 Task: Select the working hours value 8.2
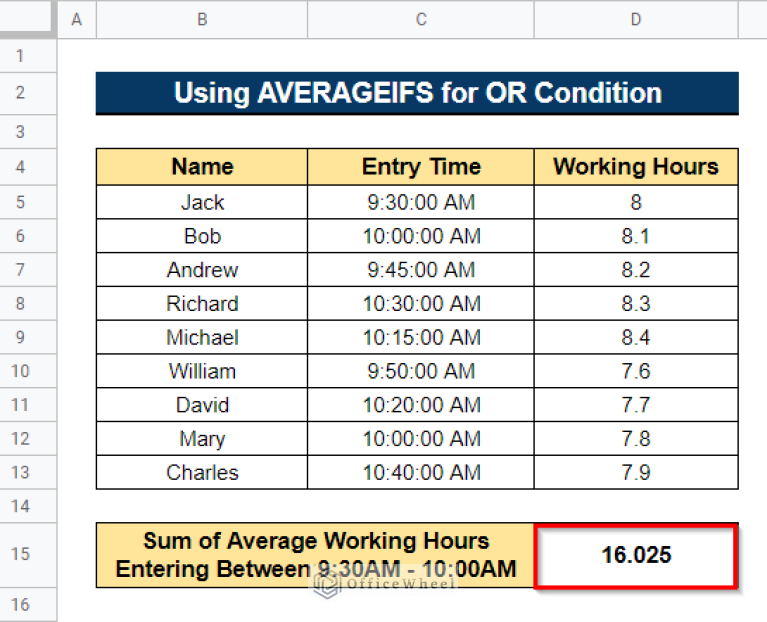[636, 269]
